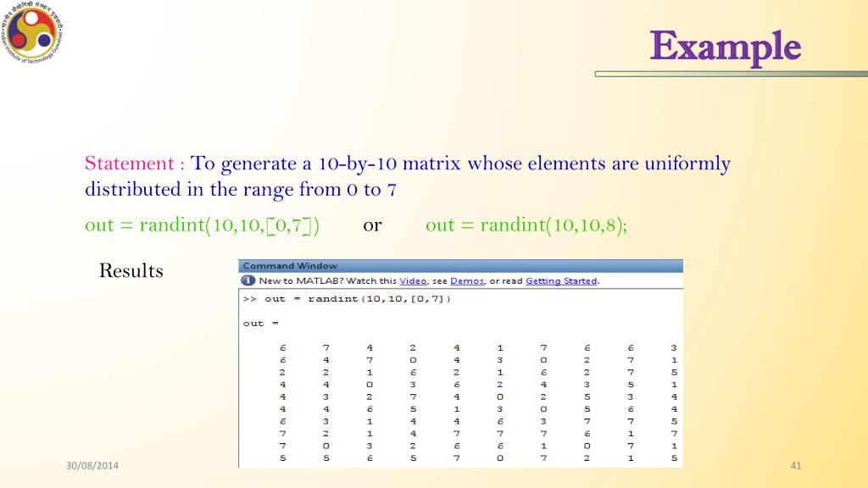Click 'New to MATLAB? Watch this' text
This screenshot has height=488, width=868.
tap(328, 281)
